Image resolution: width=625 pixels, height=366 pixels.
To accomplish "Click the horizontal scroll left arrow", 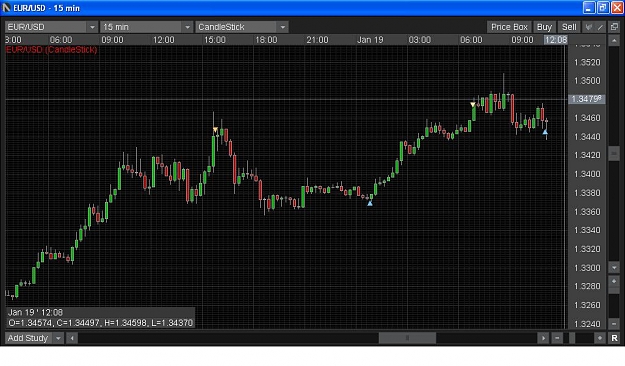I will 72,338.
